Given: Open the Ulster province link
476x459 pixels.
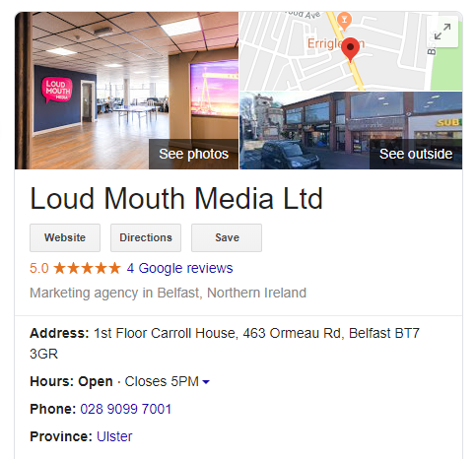Looking at the screenshot, I should [114, 436].
